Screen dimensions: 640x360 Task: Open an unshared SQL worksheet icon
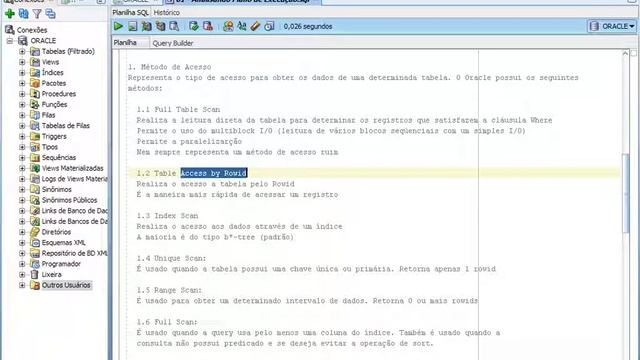coord(228,26)
